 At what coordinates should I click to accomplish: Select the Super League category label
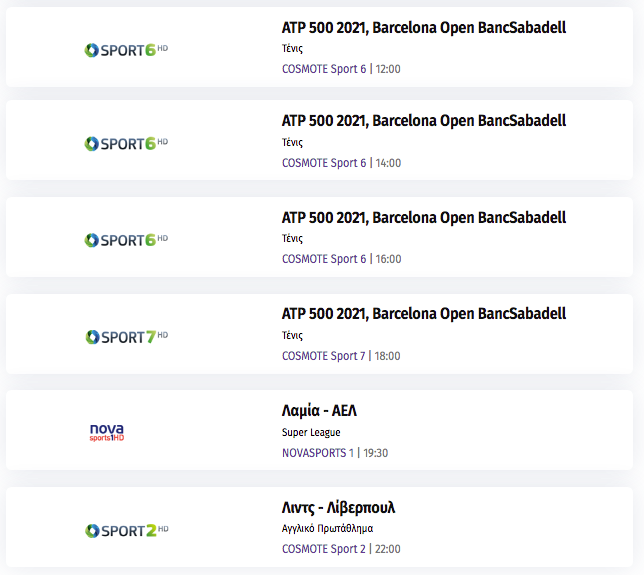tap(311, 432)
